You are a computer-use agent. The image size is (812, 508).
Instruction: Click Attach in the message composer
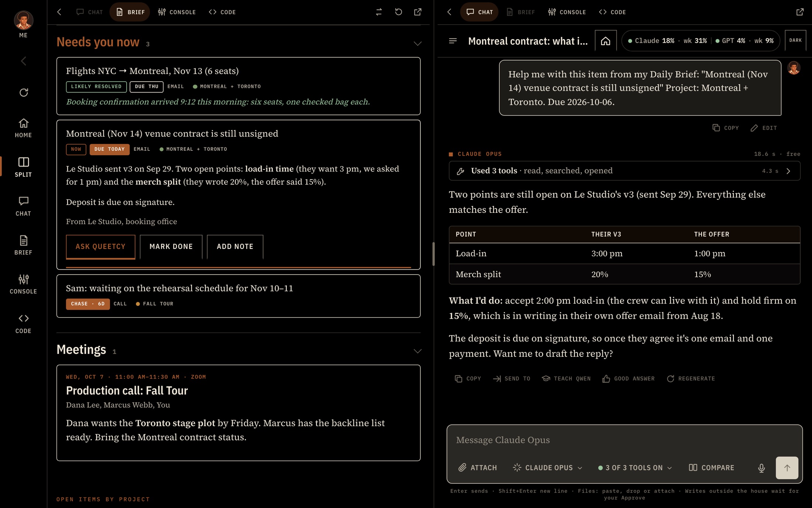pos(478,468)
